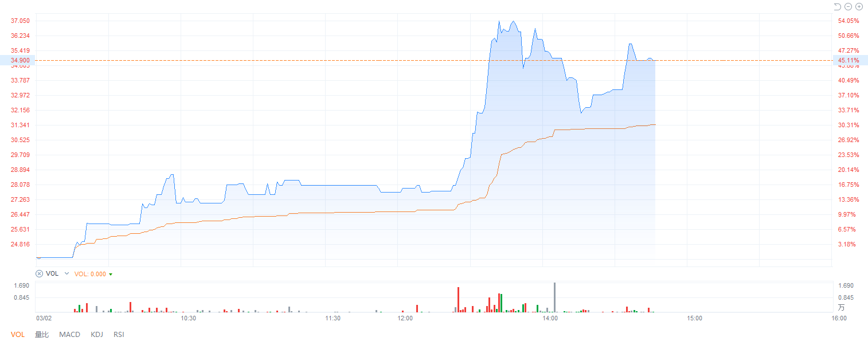Click the 37.050 top price axis label
The width and height of the screenshot is (868, 345).
point(20,21)
